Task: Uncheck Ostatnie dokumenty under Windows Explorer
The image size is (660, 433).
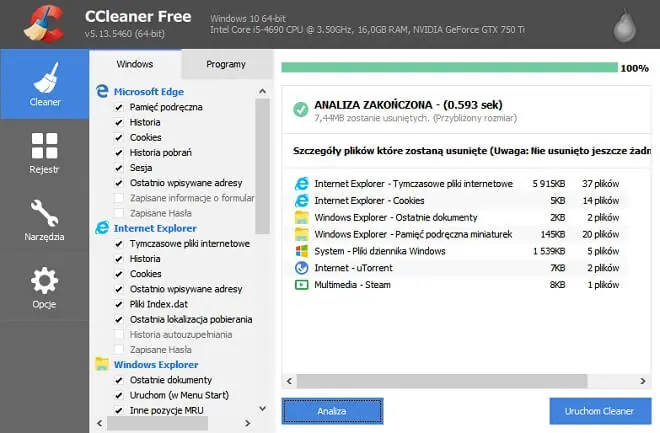Action: point(119,380)
